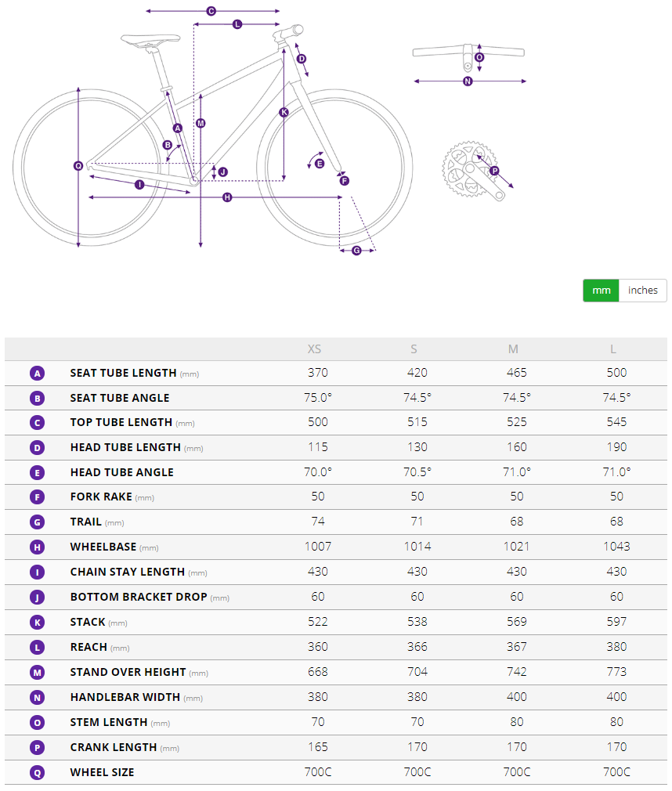Image resolution: width=672 pixels, height=791 pixels.
Task: Click the S size column header
Action: coord(414,349)
